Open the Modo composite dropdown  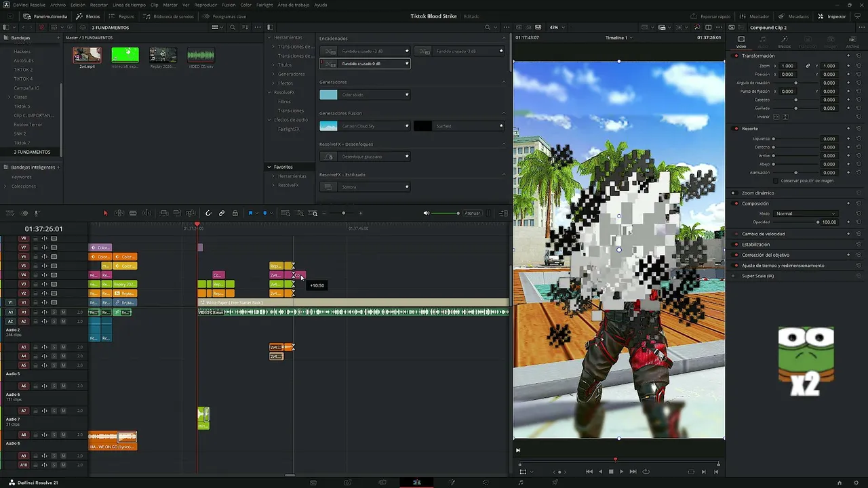point(806,213)
